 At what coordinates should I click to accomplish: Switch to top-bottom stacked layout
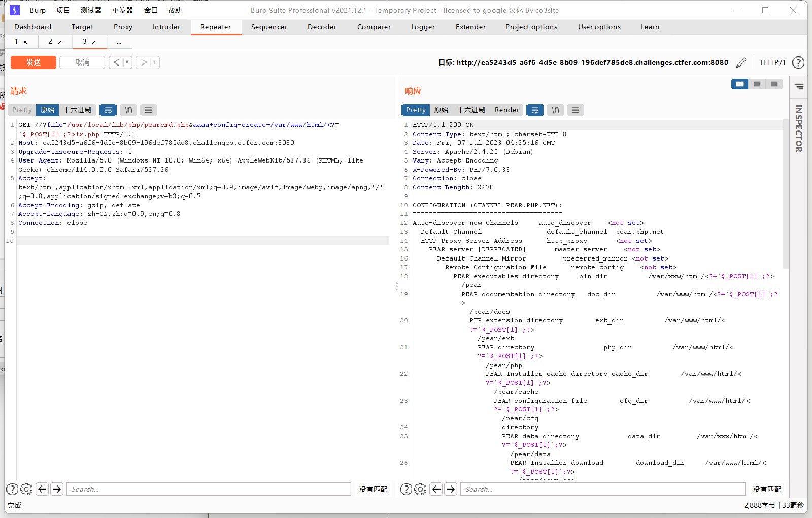(757, 84)
